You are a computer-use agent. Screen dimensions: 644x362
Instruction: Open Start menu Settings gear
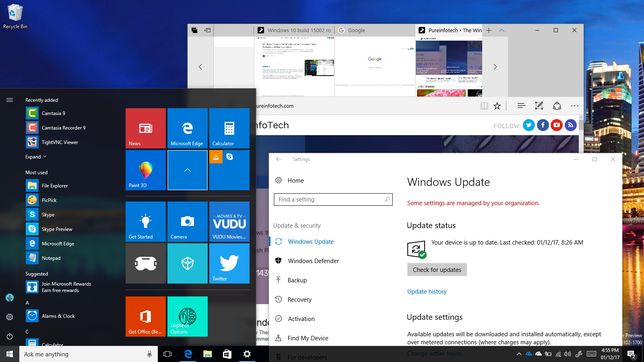coord(10,317)
